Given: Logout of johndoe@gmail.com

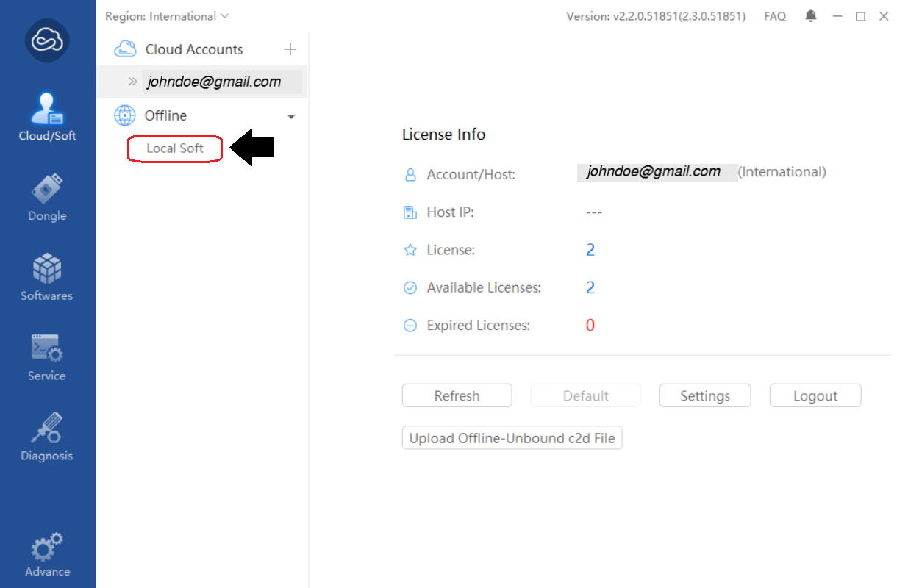Looking at the screenshot, I should (x=815, y=395).
